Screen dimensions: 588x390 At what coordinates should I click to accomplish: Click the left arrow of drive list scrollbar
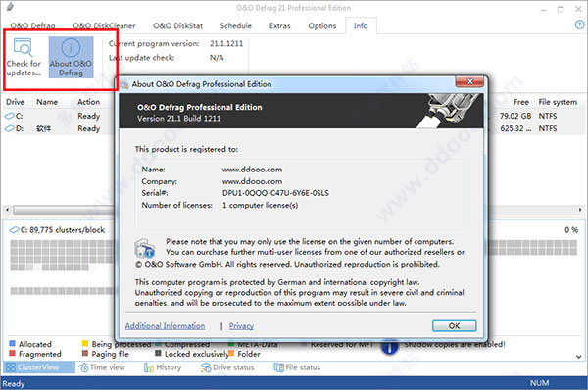point(7,210)
